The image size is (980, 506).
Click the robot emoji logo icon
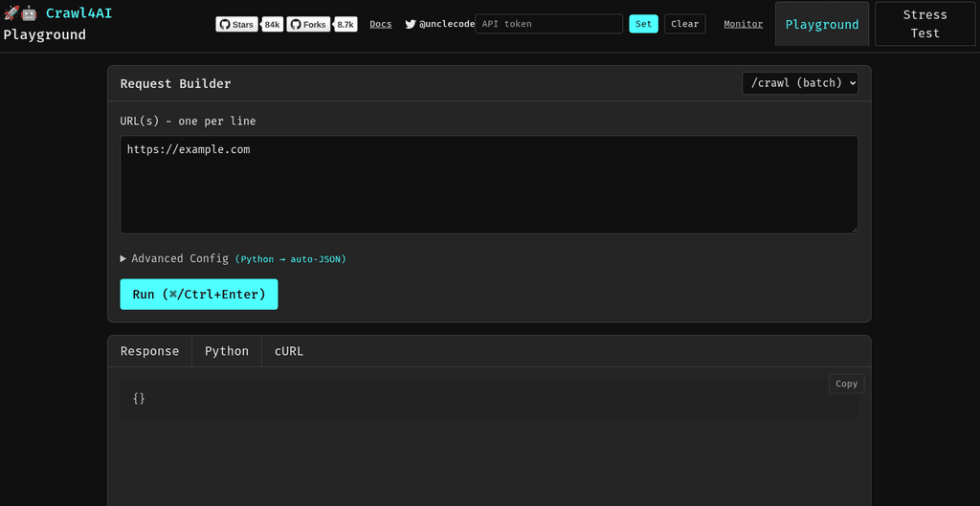(30, 13)
